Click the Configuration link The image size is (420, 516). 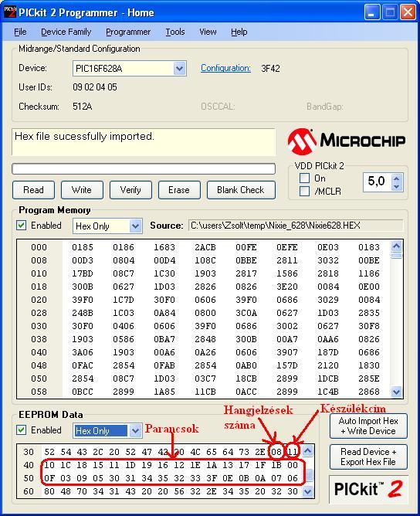coord(225,68)
